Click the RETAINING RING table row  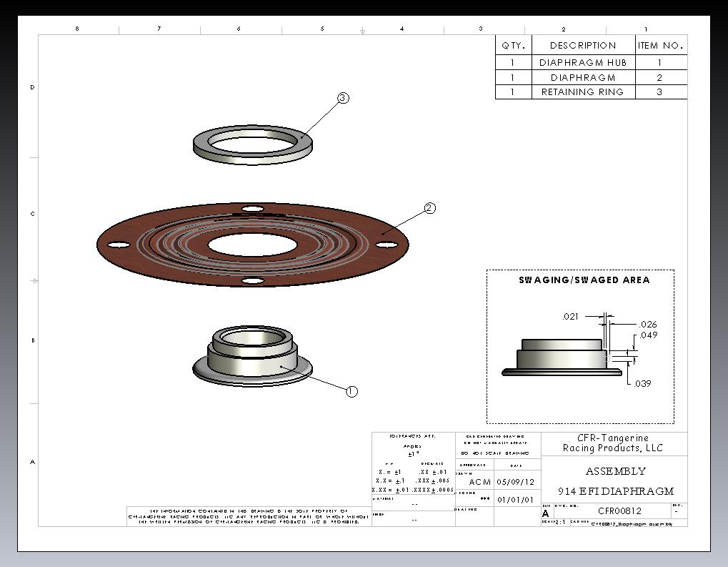(x=582, y=92)
